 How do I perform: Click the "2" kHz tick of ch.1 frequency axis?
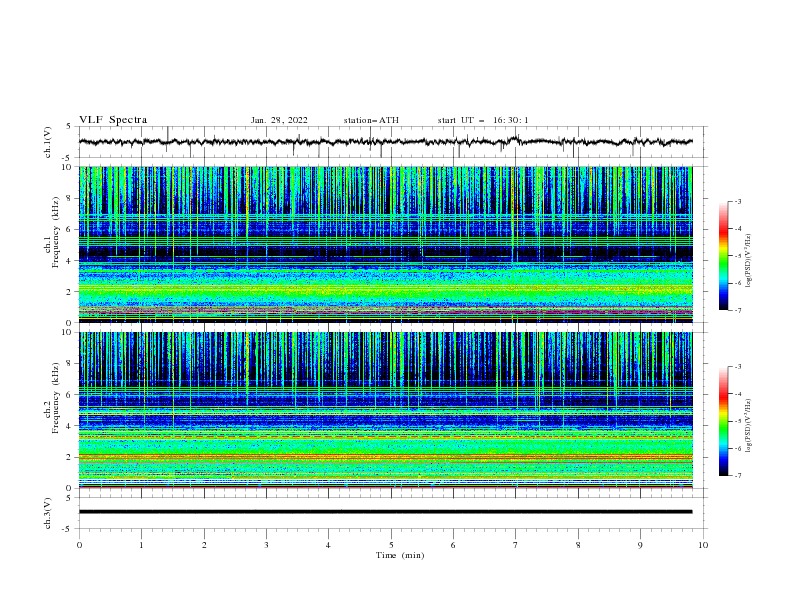point(69,291)
